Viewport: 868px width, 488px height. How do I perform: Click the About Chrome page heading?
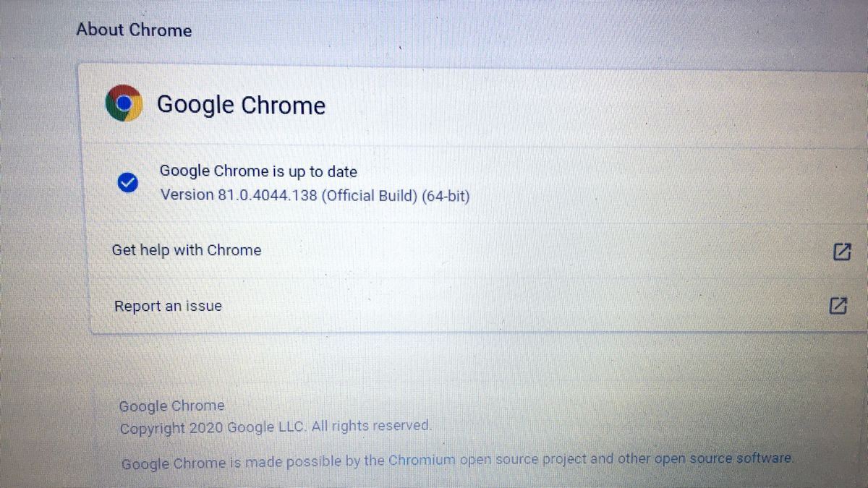tap(134, 30)
